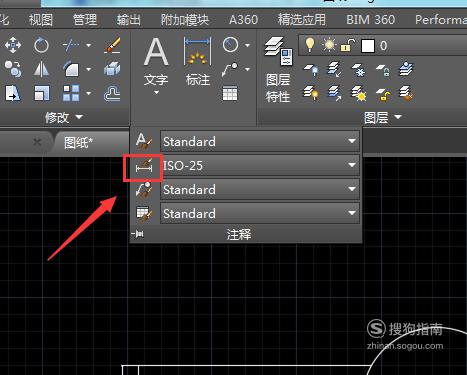This screenshot has height=375, width=467.
Task: Click the layer Unlock icon in second row
Action: pos(383,94)
